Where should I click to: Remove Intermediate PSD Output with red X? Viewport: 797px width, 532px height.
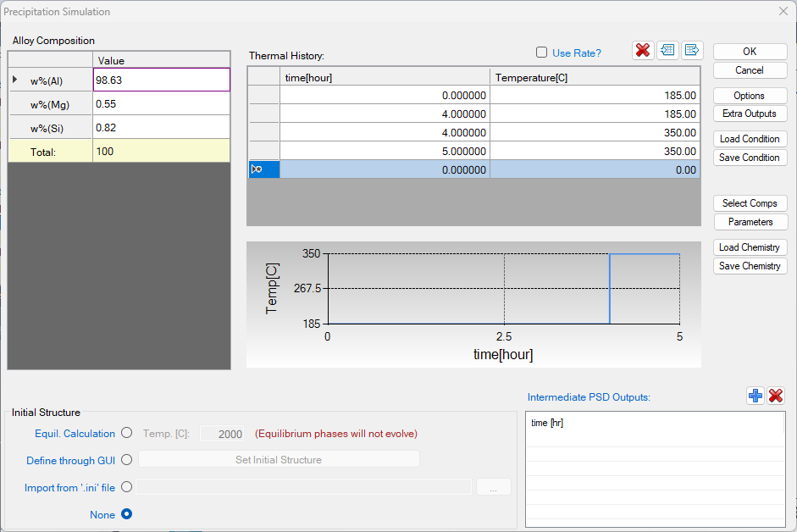coord(776,396)
